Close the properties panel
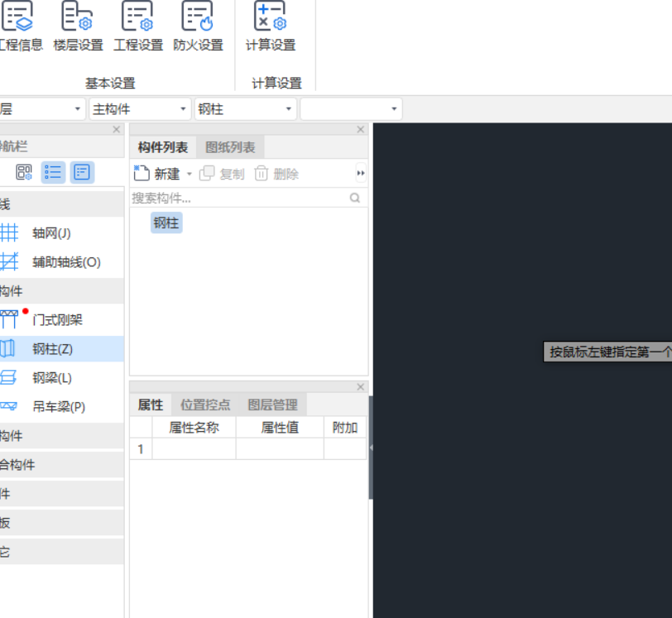Screen dimensions: 672x618 coord(361,387)
